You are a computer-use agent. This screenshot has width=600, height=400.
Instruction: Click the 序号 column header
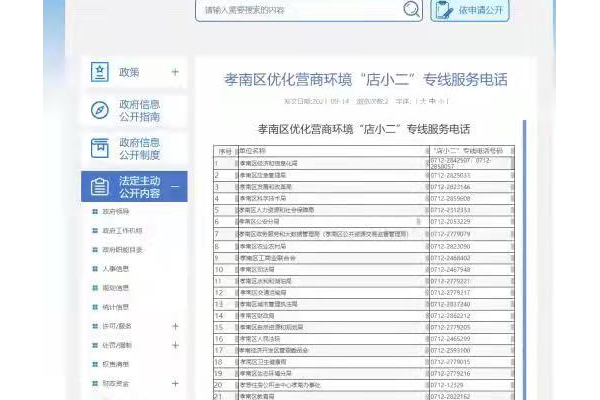[225, 151]
